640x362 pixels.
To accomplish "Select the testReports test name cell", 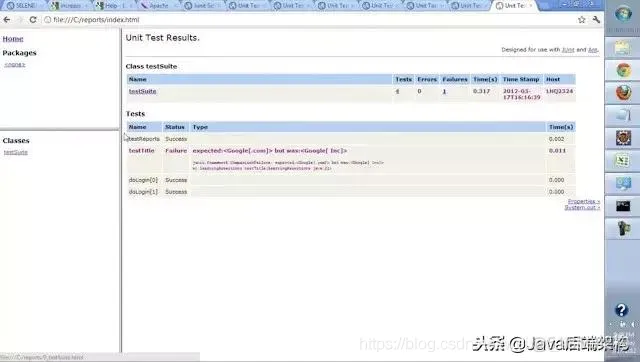I will tap(144, 139).
